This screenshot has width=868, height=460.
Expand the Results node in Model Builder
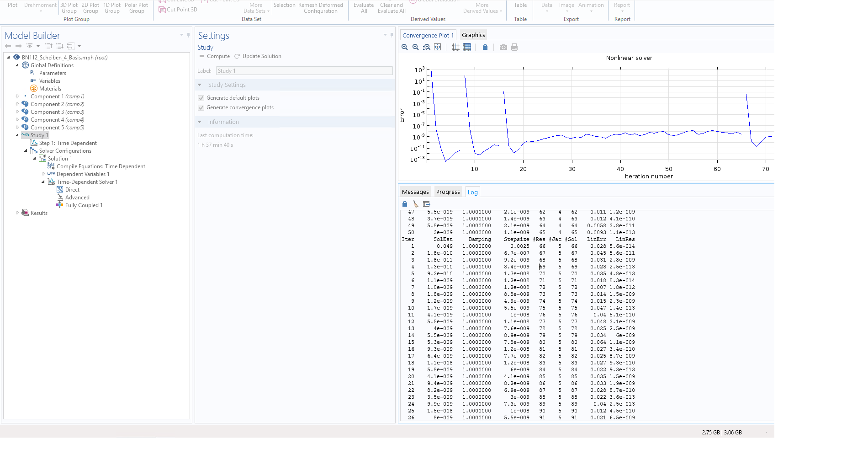(x=18, y=213)
